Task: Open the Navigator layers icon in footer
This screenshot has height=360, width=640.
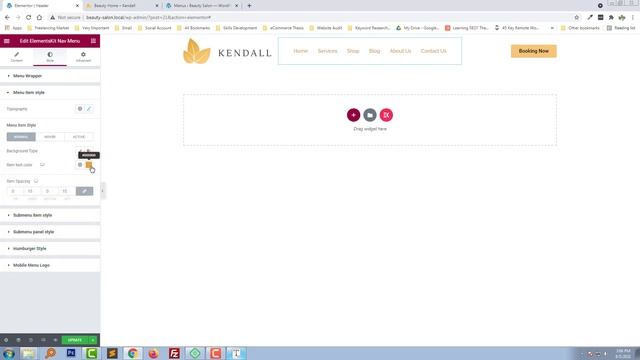Action: [18, 340]
